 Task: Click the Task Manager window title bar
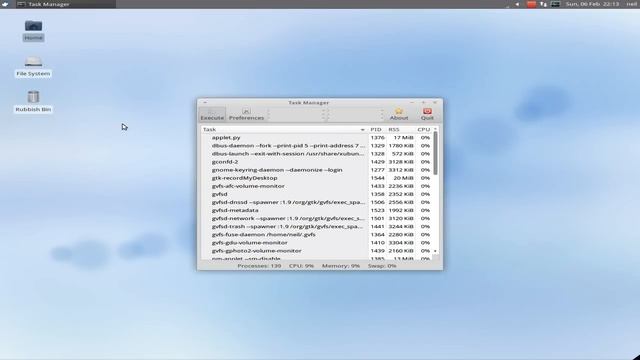coord(309,102)
